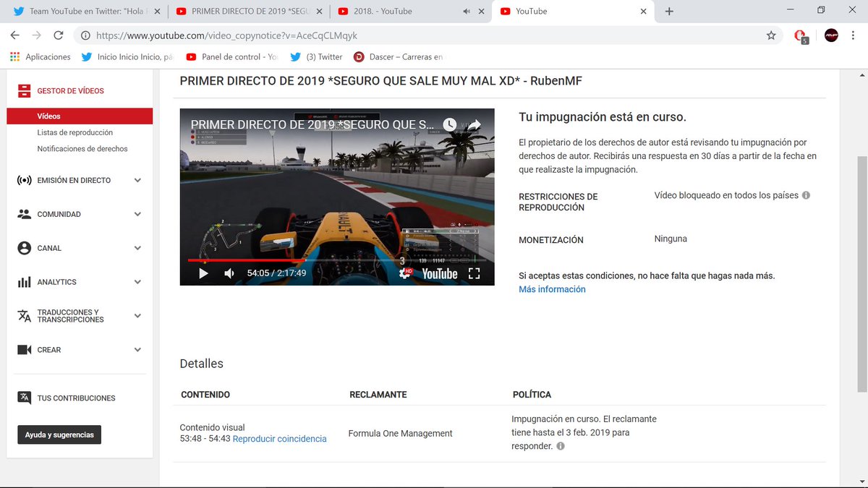The height and width of the screenshot is (488, 868).
Task: Click the account icon for CANAL
Action: 25,248
